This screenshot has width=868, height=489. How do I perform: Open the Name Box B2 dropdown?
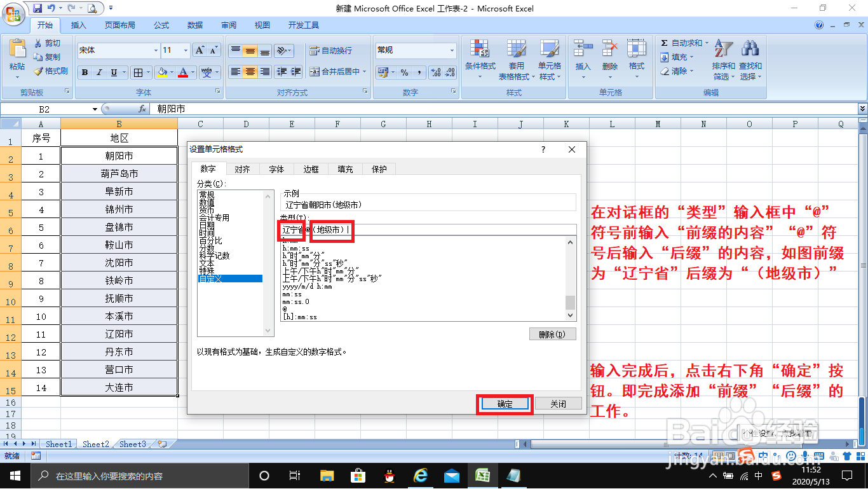(95, 109)
